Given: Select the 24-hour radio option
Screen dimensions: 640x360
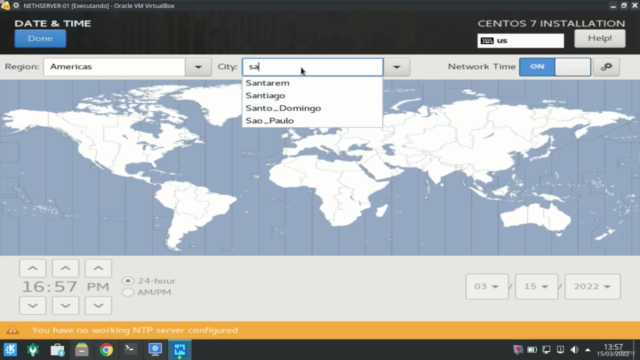Looking at the screenshot, I should coord(128,281).
